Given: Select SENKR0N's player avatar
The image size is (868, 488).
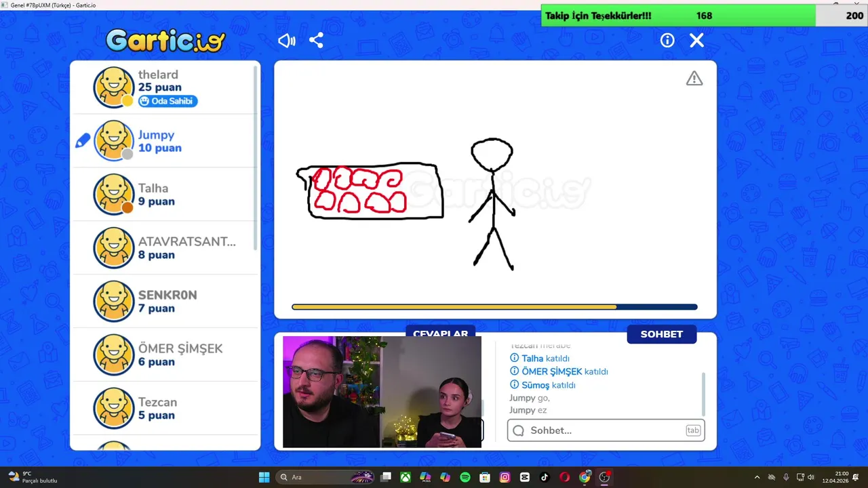Looking at the screenshot, I should tap(113, 301).
